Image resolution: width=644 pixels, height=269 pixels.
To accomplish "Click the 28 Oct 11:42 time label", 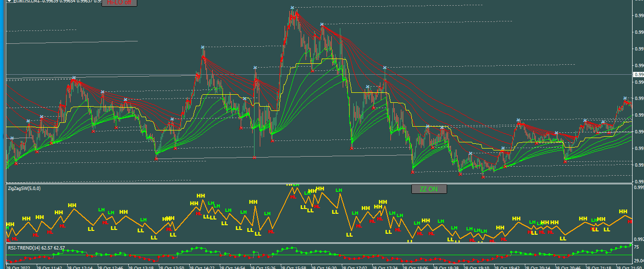I will tap(50, 267).
